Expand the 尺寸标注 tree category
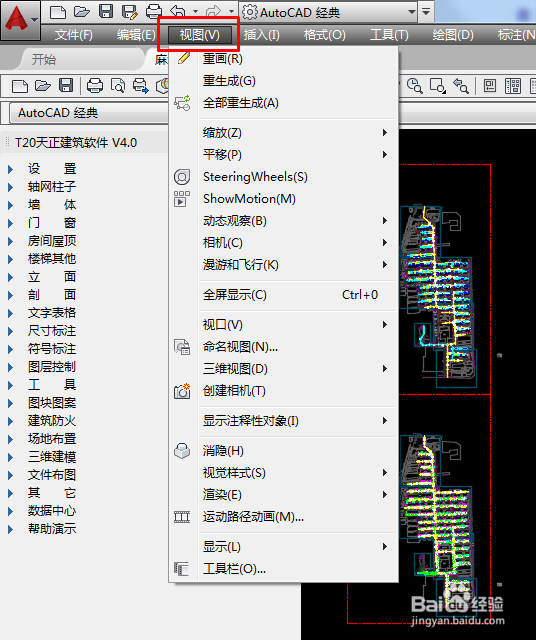The width and height of the screenshot is (536, 640). click(11, 331)
